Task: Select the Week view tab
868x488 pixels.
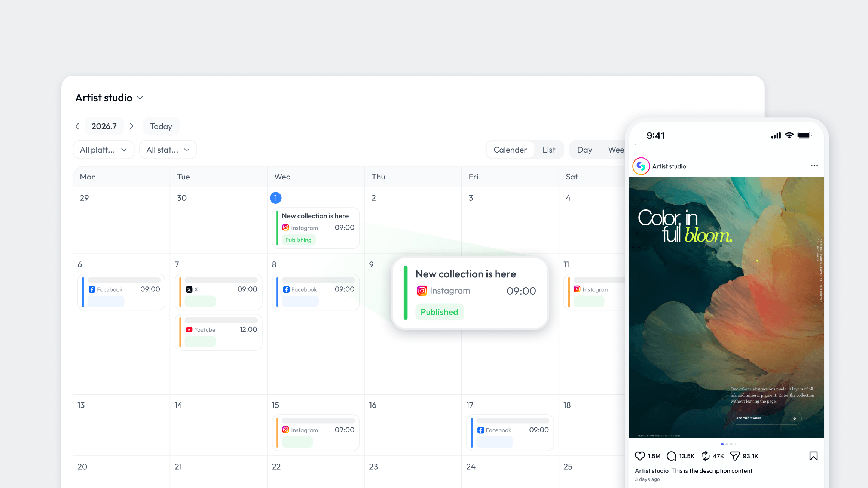Action: pyautogui.click(x=616, y=150)
